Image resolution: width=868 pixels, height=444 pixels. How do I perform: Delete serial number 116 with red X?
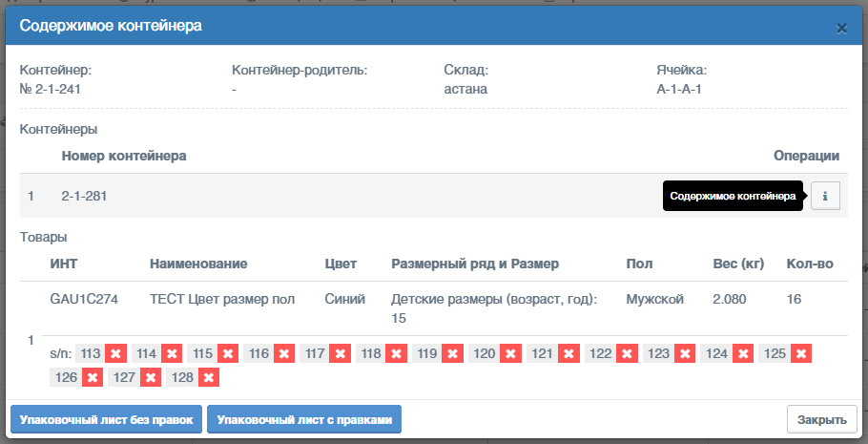[x=284, y=353]
